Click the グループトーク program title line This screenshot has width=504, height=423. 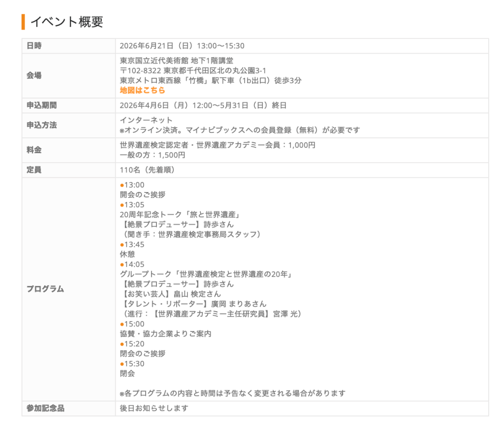coord(206,274)
